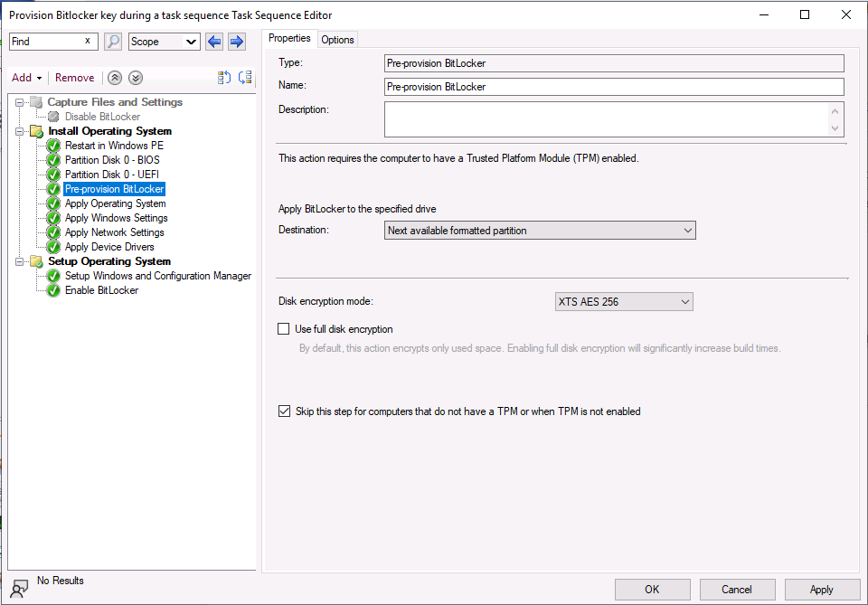Select the Pre-provision BitLocker step
The width and height of the screenshot is (868, 605).
point(114,189)
